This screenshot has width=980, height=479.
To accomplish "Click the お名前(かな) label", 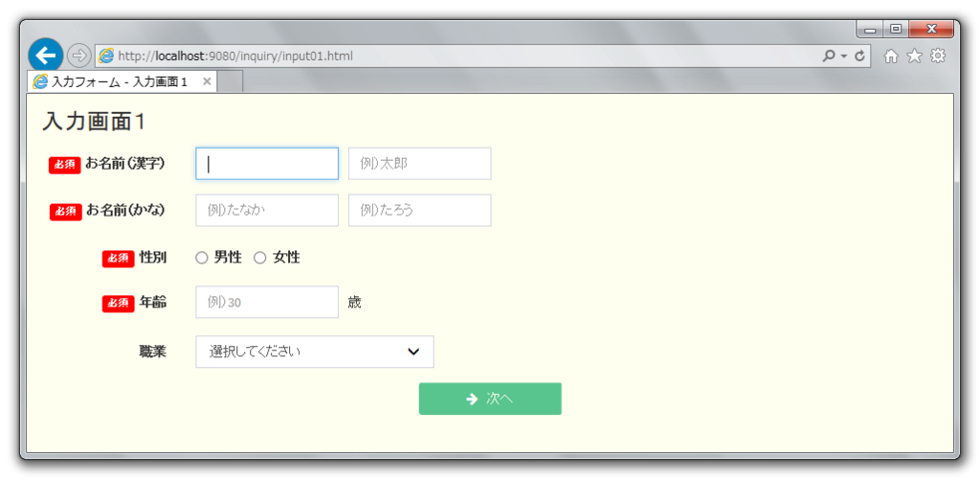I will (x=125, y=210).
